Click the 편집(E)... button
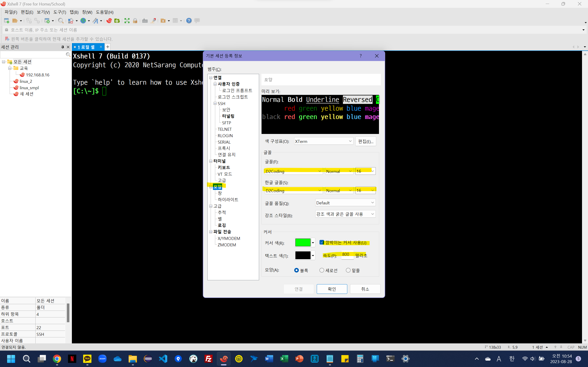Image resolution: width=588 pixels, height=367 pixels. (365, 141)
